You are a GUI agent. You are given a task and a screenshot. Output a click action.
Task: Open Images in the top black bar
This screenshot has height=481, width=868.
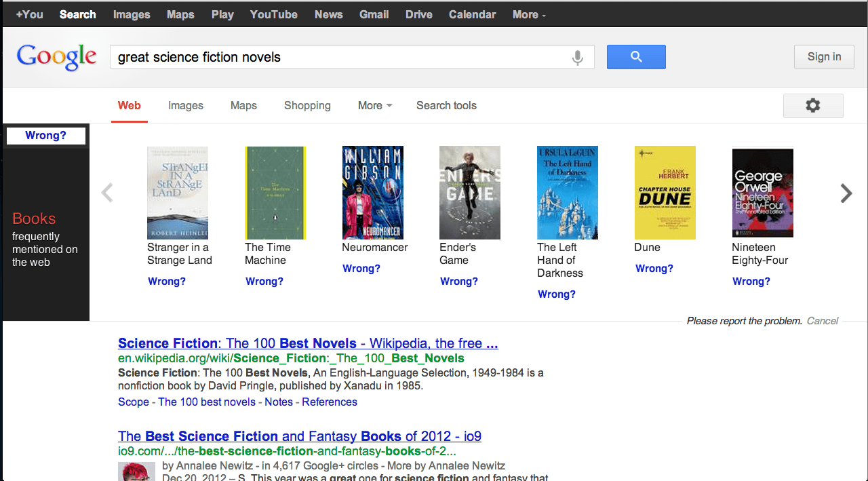tap(132, 14)
